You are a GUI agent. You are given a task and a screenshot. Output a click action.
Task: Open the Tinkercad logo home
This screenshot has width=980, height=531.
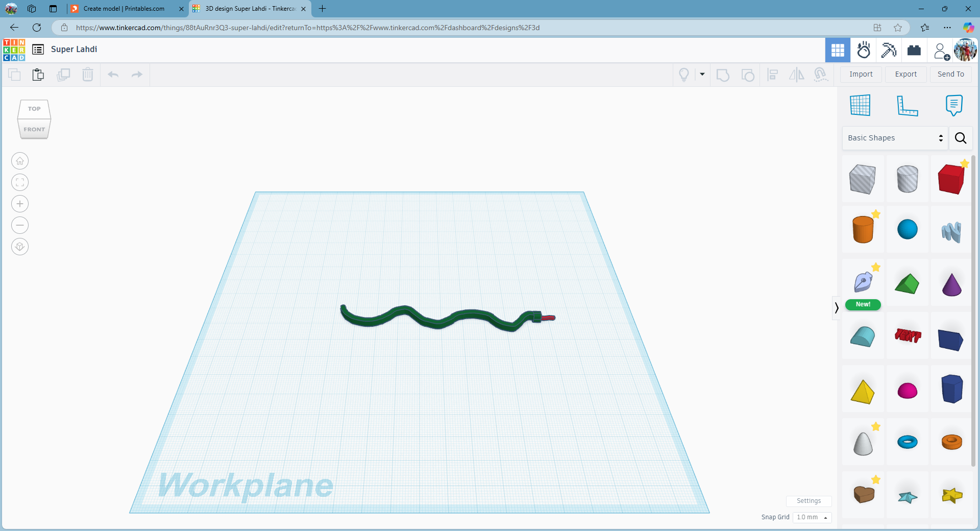coord(14,50)
